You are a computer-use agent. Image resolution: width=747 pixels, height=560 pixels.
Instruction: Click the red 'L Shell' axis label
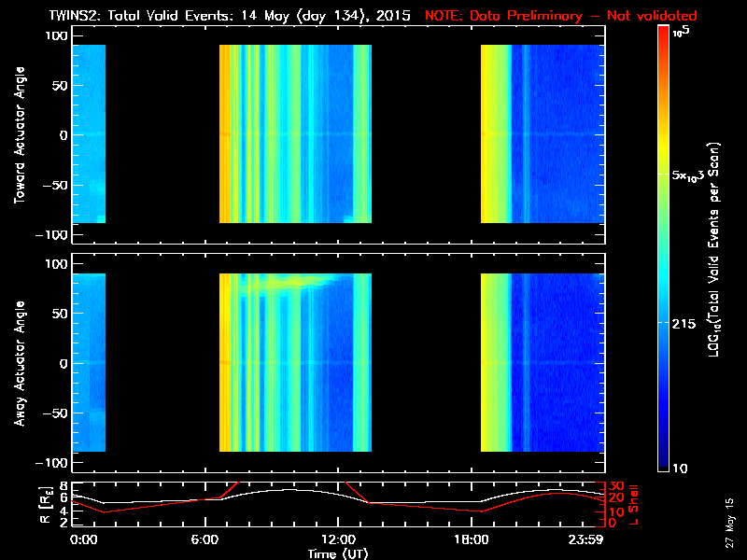point(634,504)
